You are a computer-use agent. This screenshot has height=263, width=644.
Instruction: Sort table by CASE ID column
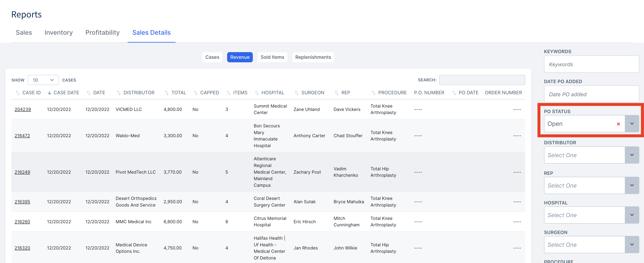click(28, 93)
